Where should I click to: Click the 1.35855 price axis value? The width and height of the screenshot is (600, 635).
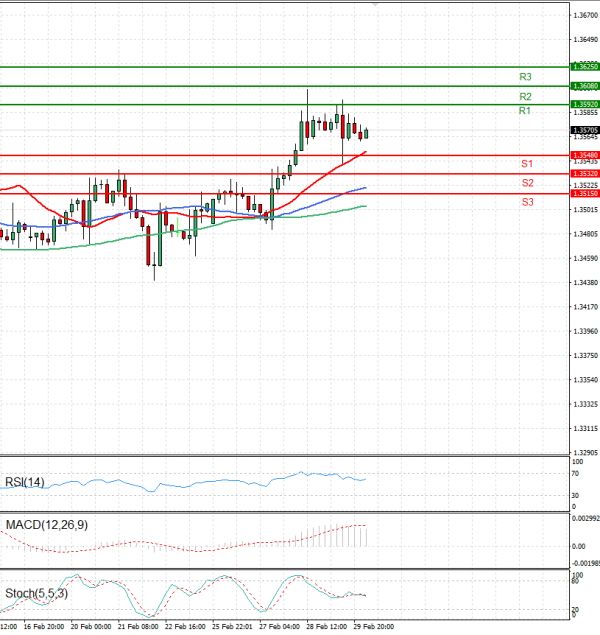(586, 113)
